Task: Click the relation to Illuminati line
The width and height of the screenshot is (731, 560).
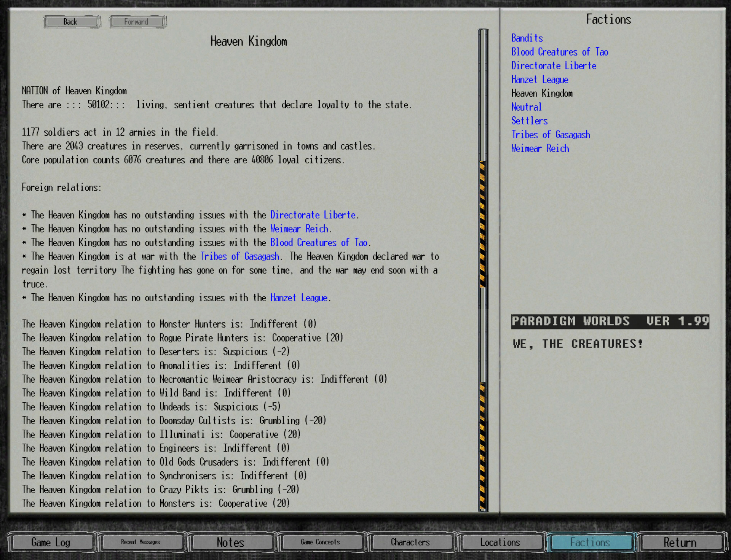Action: [161, 434]
